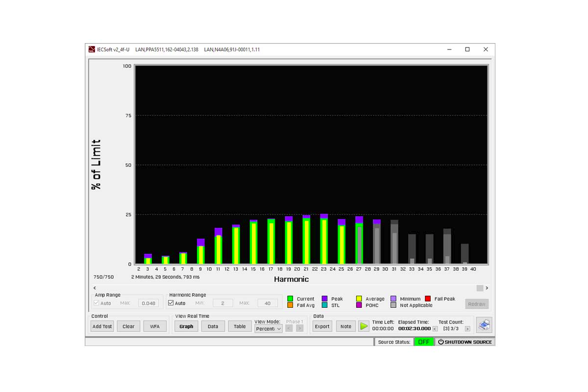This screenshot has height=392, width=588.
Task: Click the Export button
Action: coord(322,326)
